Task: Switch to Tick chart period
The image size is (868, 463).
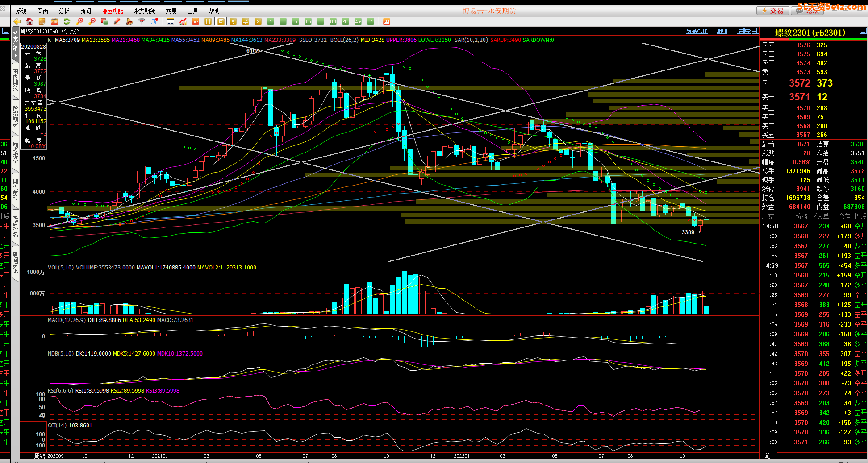Action: click(x=196, y=21)
